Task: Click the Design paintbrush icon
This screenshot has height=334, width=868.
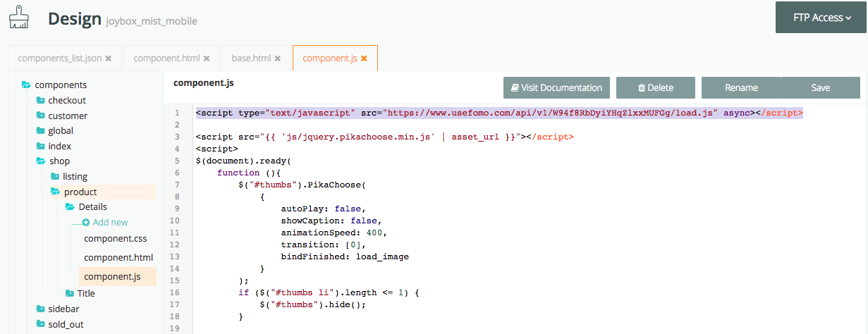Action: 20,16
